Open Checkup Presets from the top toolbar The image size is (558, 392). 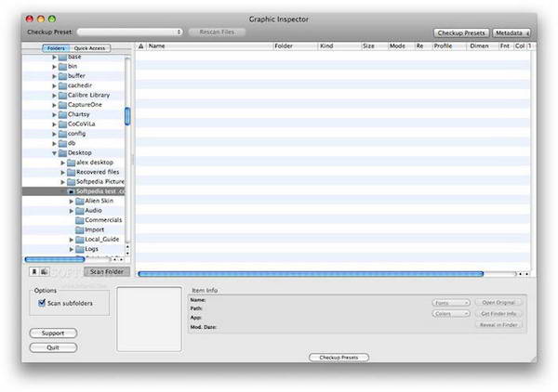pyautogui.click(x=461, y=33)
